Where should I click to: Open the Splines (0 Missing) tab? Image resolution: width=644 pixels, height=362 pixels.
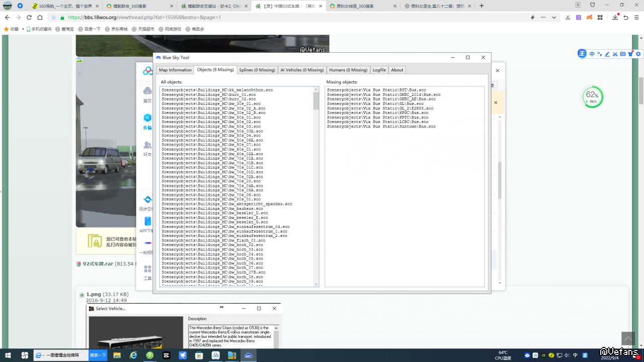click(x=257, y=70)
